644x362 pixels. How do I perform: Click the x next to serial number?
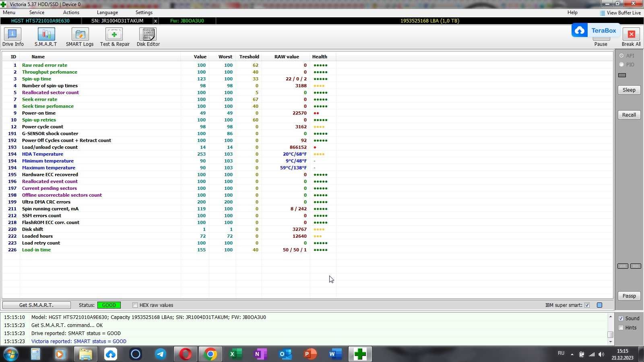click(x=156, y=21)
